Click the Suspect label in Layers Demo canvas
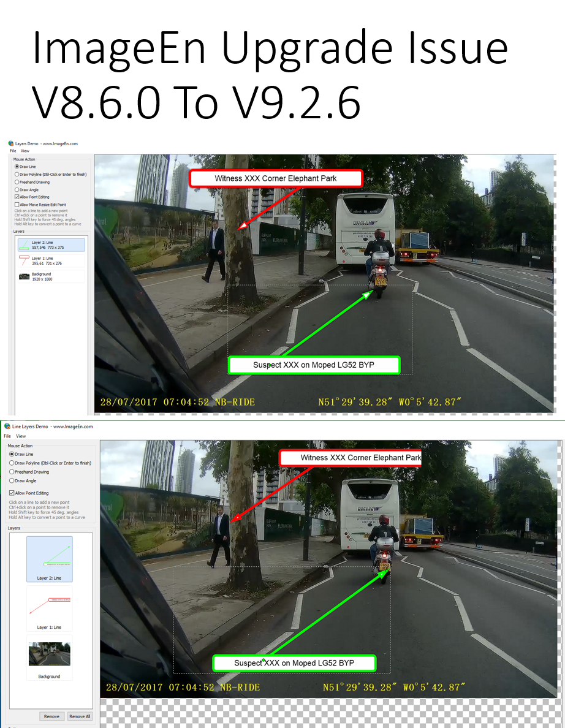 pos(314,365)
